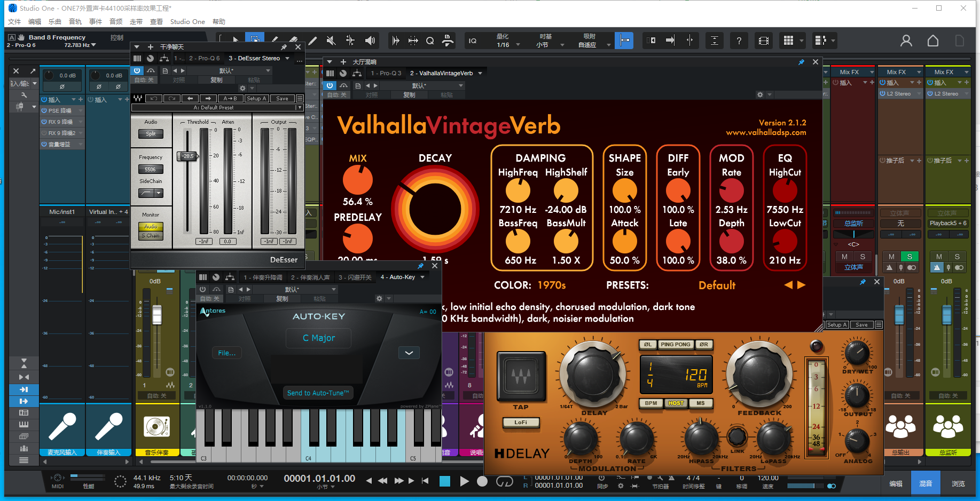Switch to the 2 - Pro-Q 6 plugin tab

click(x=205, y=58)
